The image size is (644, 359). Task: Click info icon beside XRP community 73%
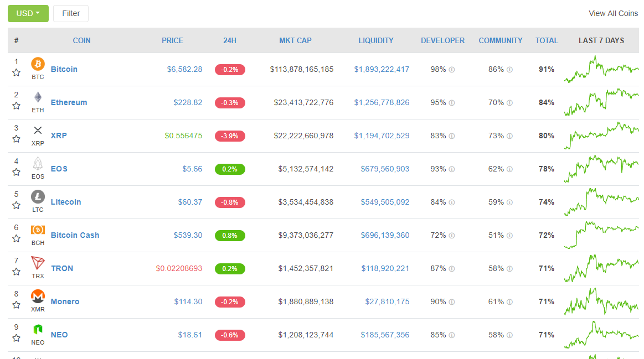pos(509,136)
